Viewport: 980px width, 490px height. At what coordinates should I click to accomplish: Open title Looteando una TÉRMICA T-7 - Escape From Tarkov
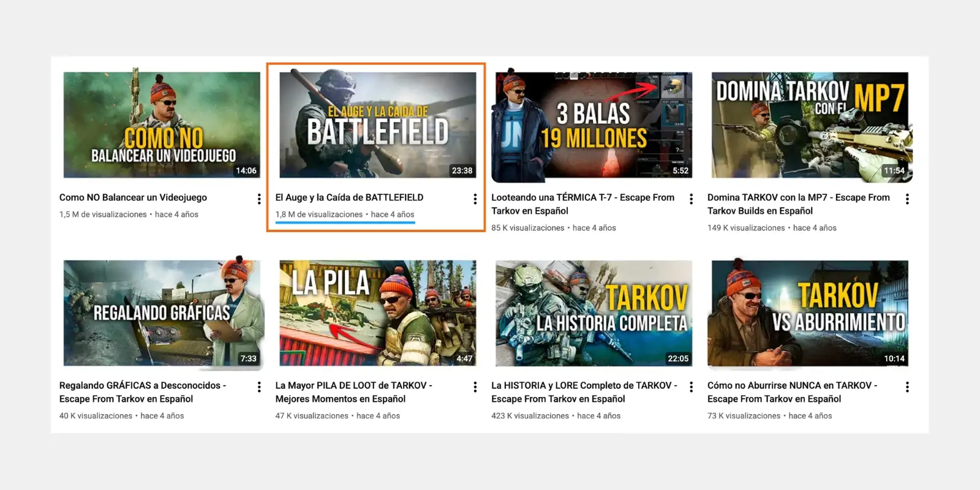click(x=583, y=204)
